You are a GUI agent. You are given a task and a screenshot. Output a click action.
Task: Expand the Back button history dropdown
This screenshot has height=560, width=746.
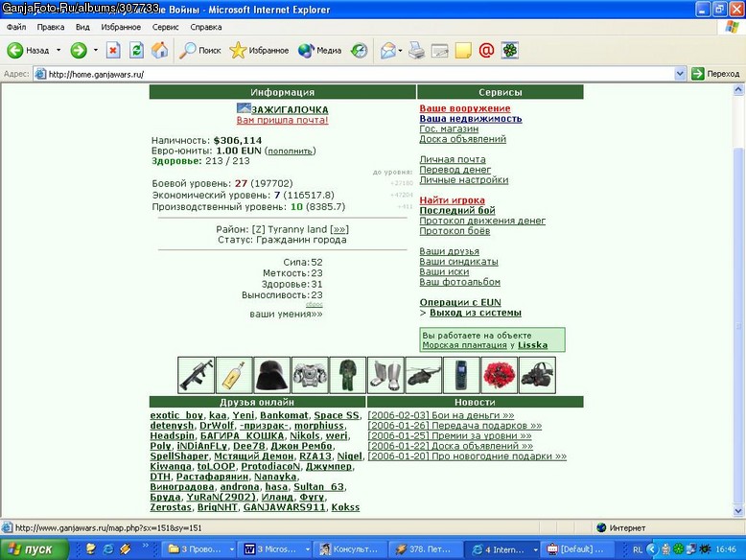58,50
